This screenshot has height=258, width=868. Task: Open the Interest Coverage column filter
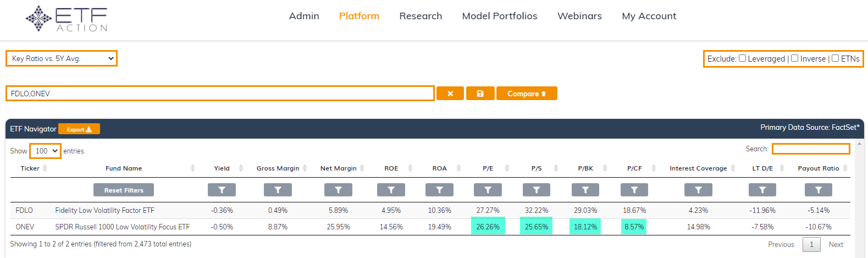pos(698,190)
